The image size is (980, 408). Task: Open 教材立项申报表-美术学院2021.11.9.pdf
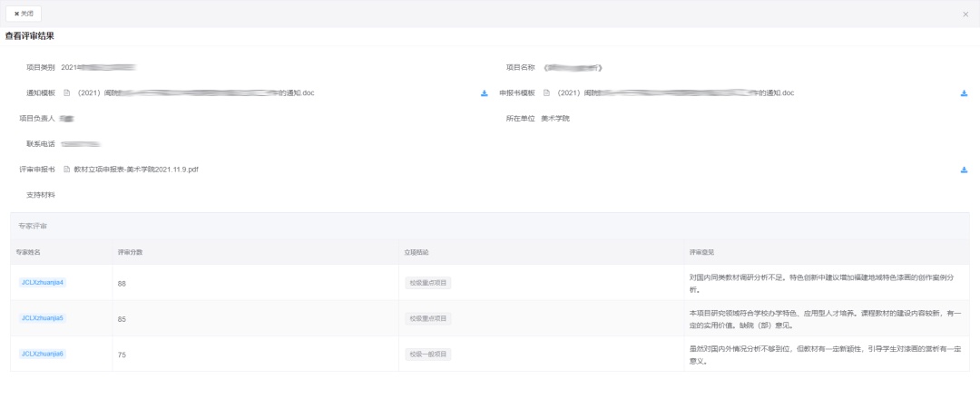tap(136, 170)
